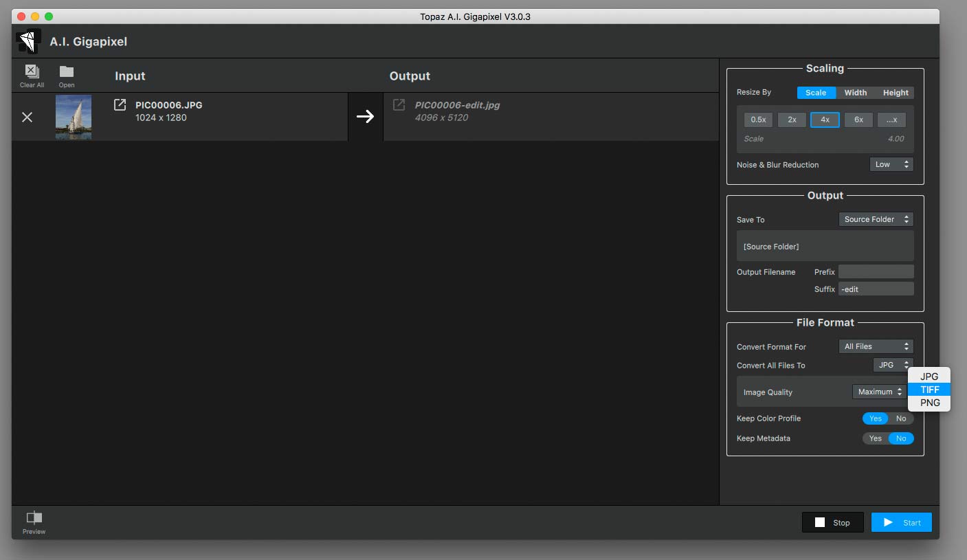Click the conversion arrow icon
967x560 pixels.
366,117
